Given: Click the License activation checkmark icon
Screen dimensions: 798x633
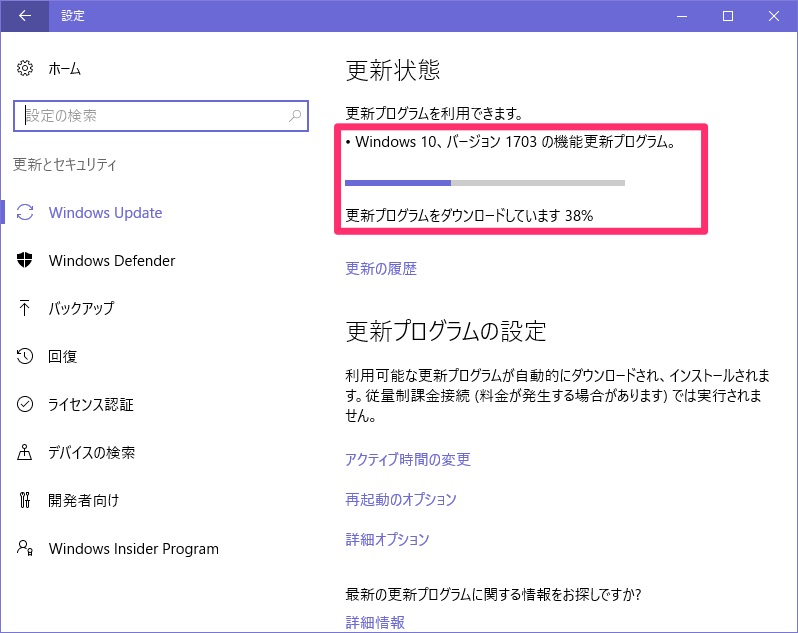Looking at the screenshot, I should click(x=25, y=404).
